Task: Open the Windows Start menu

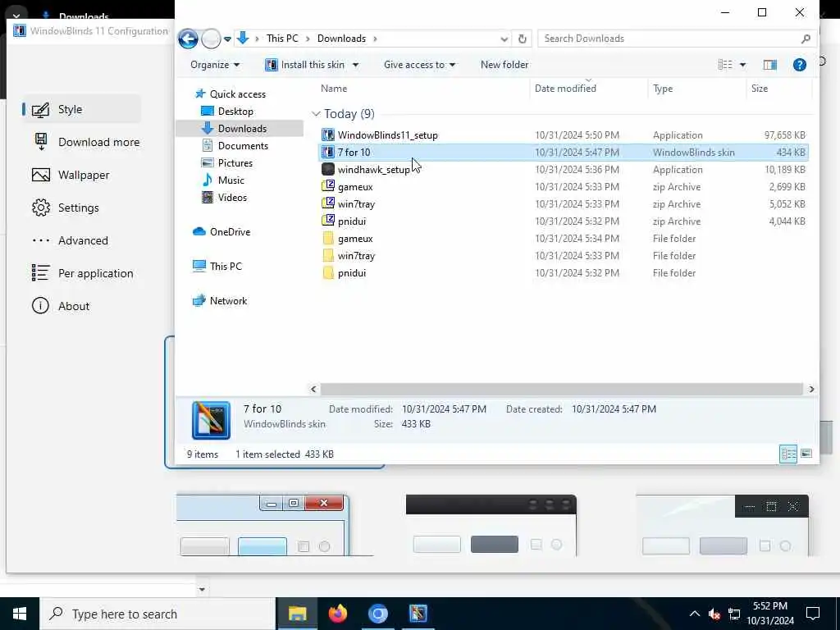Action: click(20, 614)
